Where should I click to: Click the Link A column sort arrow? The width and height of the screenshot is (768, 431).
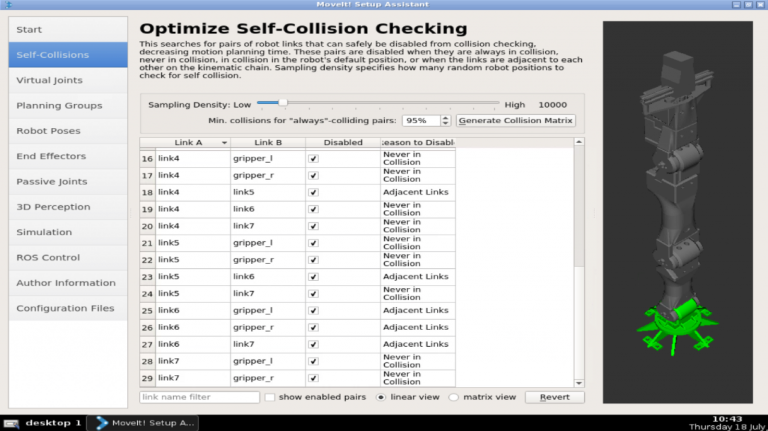[x=224, y=143]
